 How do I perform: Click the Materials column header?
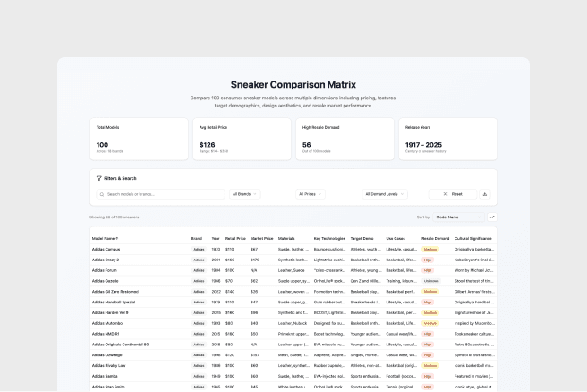pos(286,238)
